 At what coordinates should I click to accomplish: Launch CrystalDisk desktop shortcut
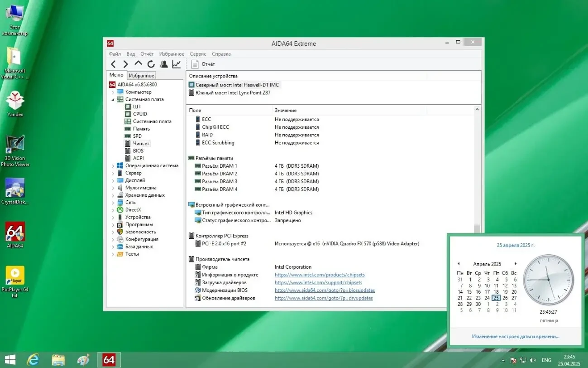pos(15,188)
